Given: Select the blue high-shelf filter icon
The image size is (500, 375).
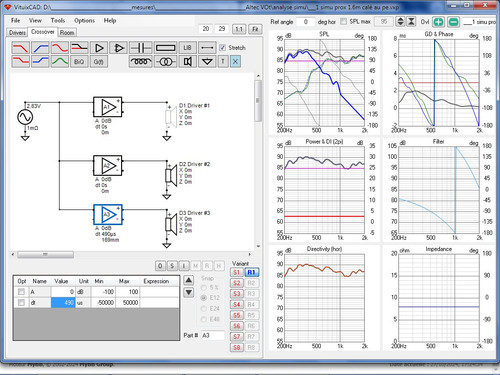Looking at the screenshot, I should pos(40,62).
